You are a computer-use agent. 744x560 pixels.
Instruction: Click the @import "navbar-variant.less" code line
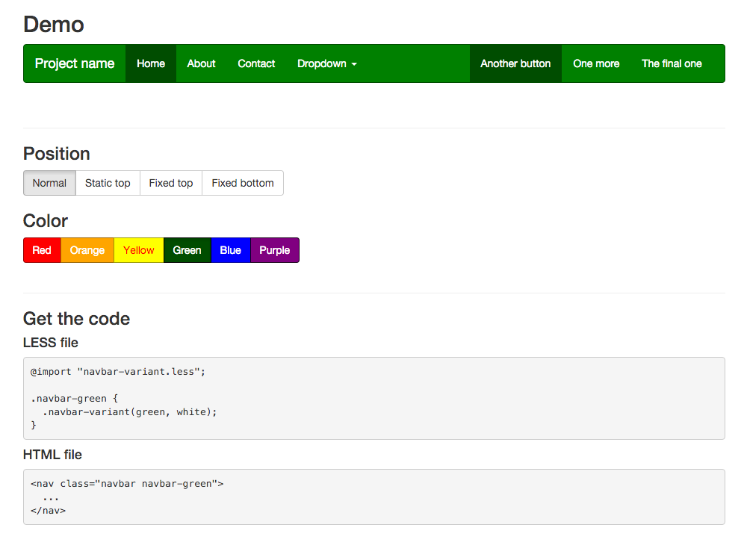(118, 372)
